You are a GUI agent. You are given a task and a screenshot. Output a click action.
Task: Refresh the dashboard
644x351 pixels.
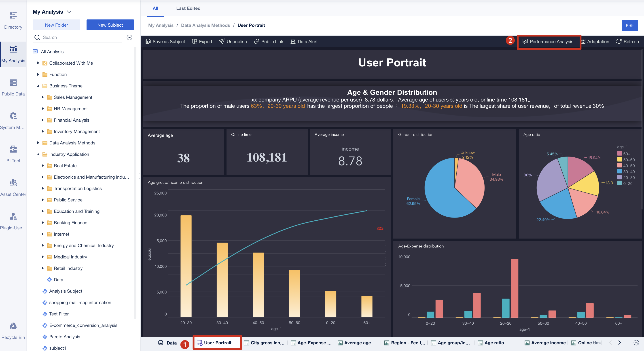point(627,42)
